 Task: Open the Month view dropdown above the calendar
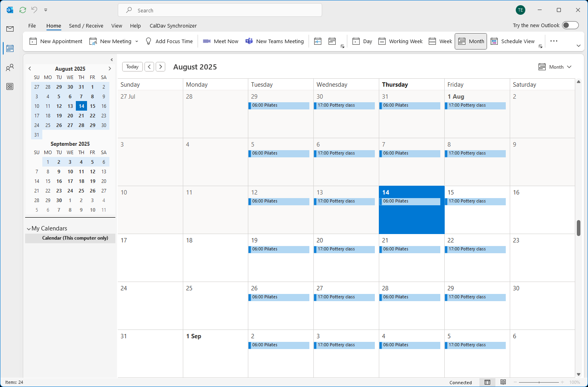coord(555,67)
